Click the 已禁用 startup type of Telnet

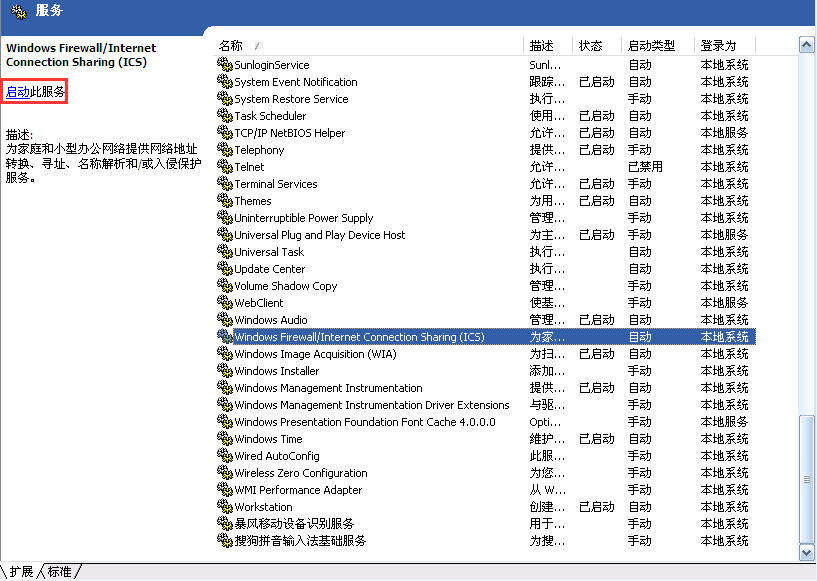(645, 167)
